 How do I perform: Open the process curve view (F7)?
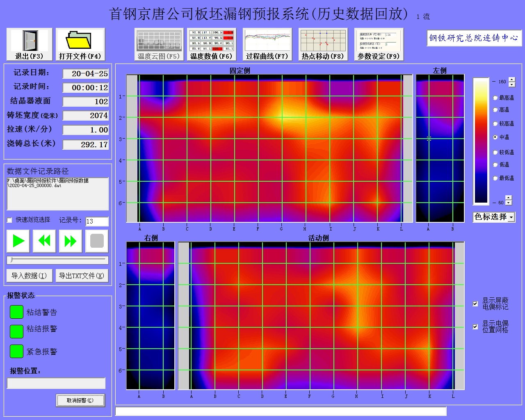click(267, 41)
